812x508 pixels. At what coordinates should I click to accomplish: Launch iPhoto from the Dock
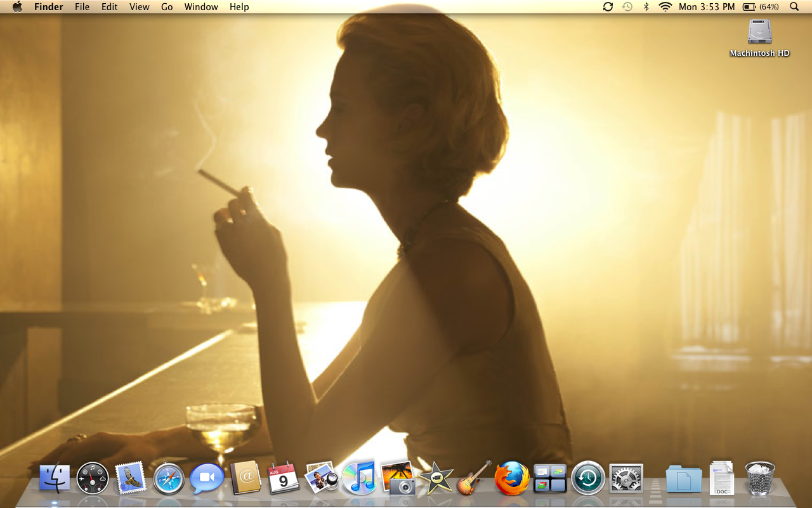click(x=398, y=478)
